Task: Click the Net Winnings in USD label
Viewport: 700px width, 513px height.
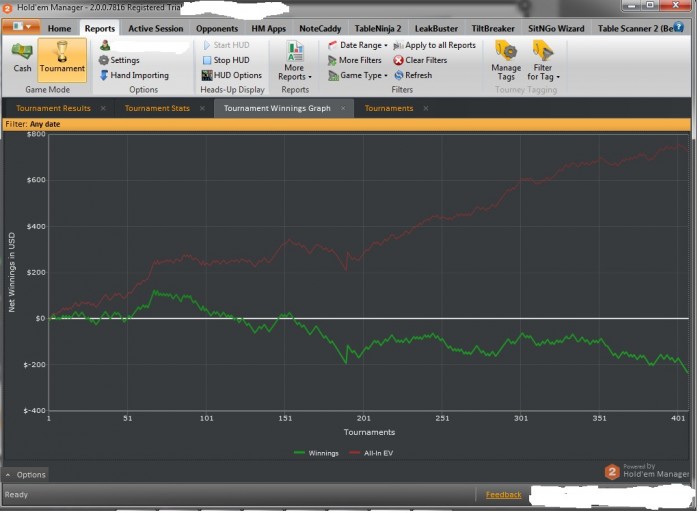Action: (12, 272)
